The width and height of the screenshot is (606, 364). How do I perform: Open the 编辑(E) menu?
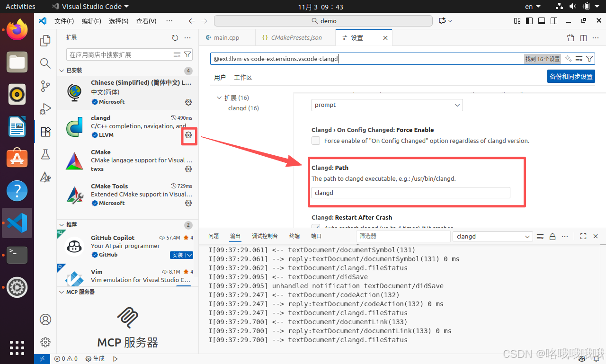[x=91, y=21]
